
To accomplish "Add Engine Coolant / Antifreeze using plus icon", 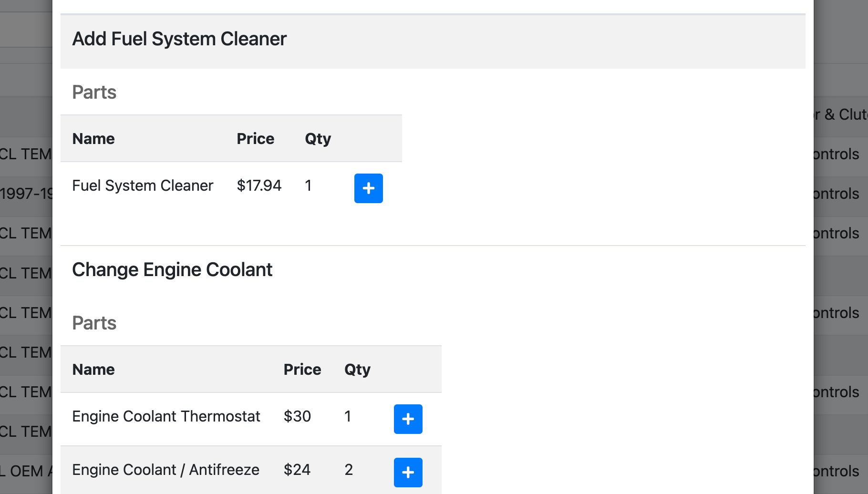I will click(x=408, y=473).
